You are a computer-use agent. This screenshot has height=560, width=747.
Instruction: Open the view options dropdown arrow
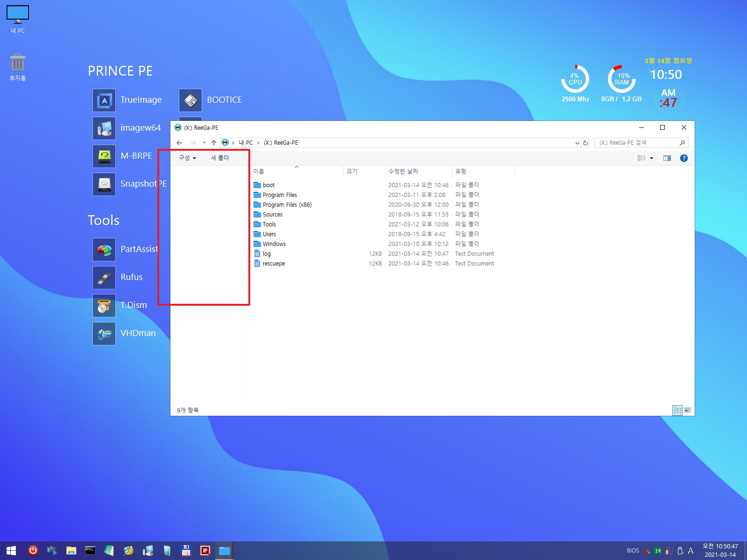[x=651, y=158]
